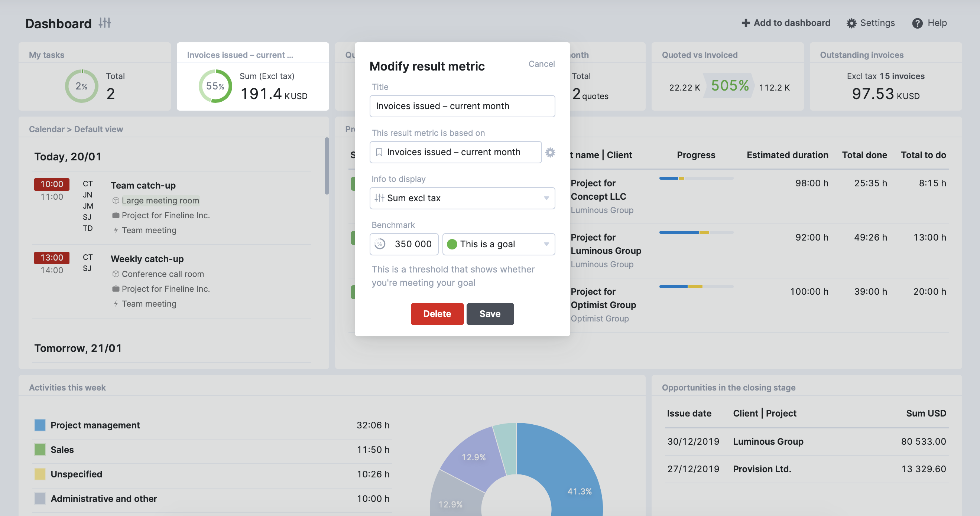Open Invoices issued – current widget header
The height and width of the screenshot is (516, 980).
click(x=240, y=55)
